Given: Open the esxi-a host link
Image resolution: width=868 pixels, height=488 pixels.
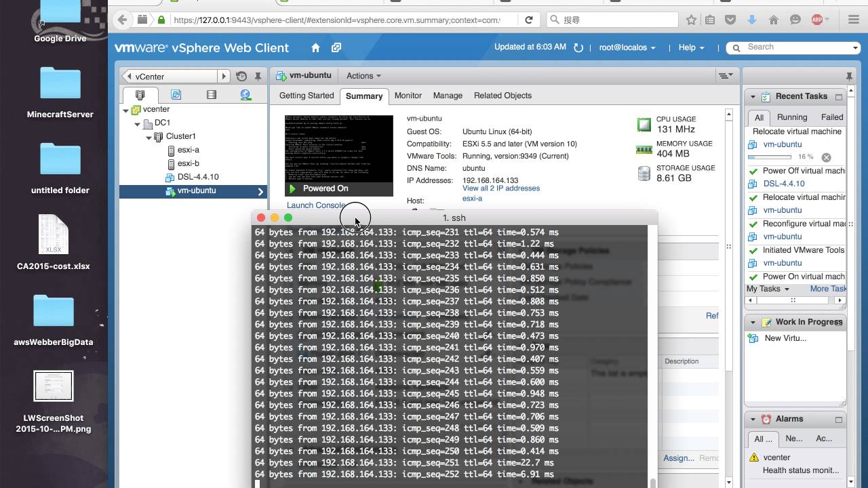Looking at the screenshot, I should (472, 199).
